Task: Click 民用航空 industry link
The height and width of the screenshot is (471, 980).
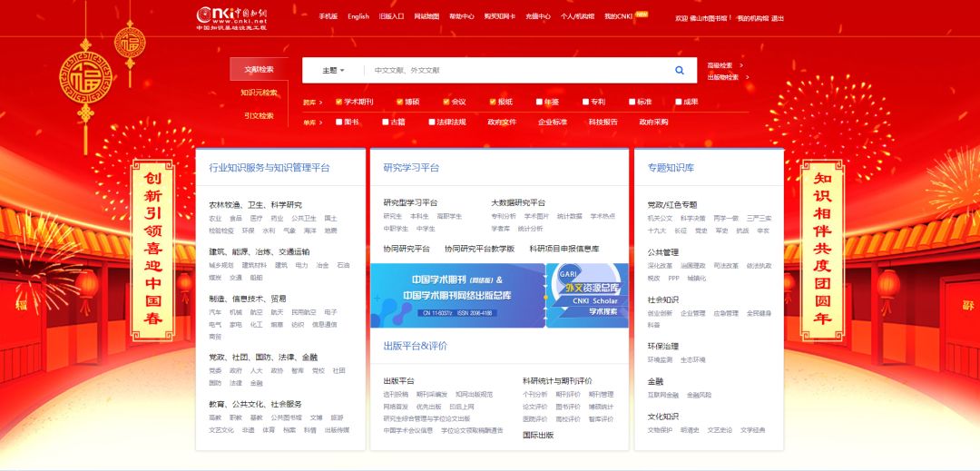Action: tap(304, 311)
